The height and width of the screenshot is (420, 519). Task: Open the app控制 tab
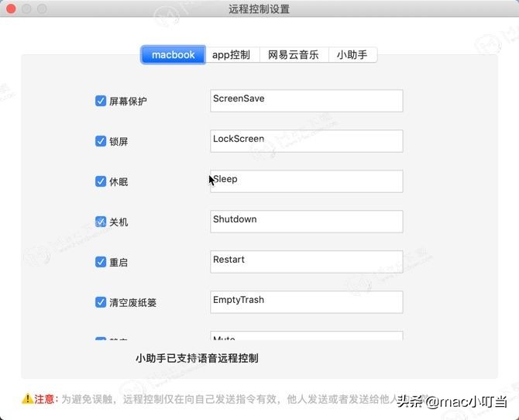232,55
